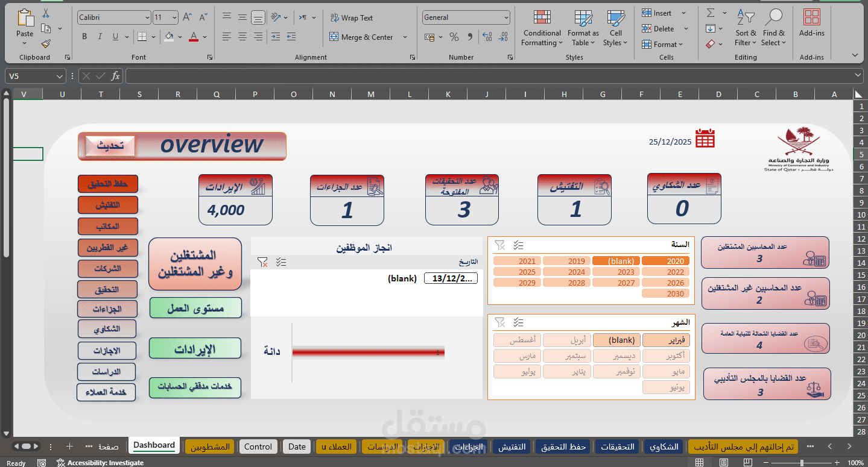The width and height of the screenshot is (868, 467).
Task: Enable multi-select on the السنة slicer
Action: 517,245
